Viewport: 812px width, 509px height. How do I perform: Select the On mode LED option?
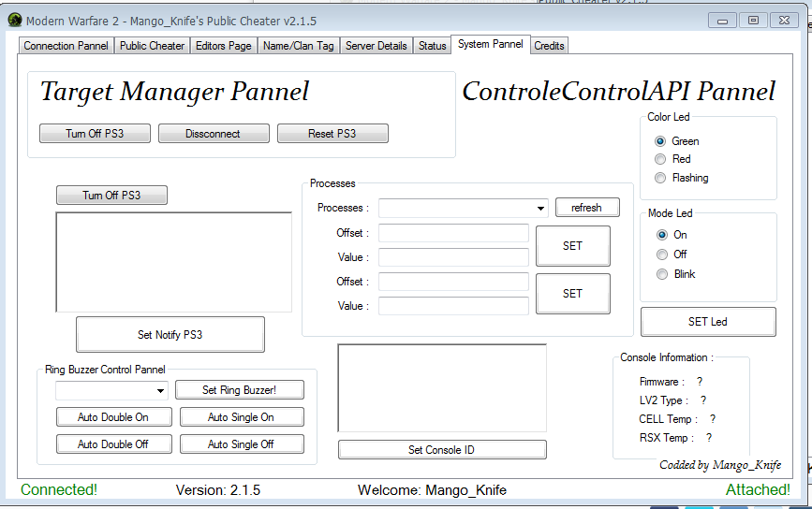(672, 235)
